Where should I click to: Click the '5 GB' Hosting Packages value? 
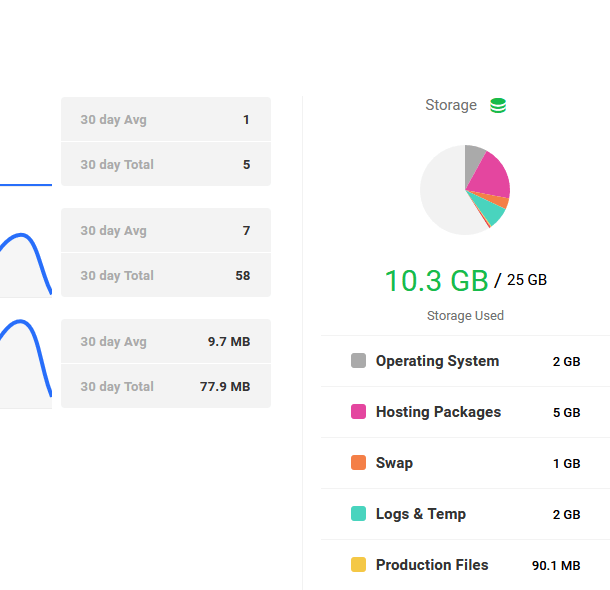point(566,413)
